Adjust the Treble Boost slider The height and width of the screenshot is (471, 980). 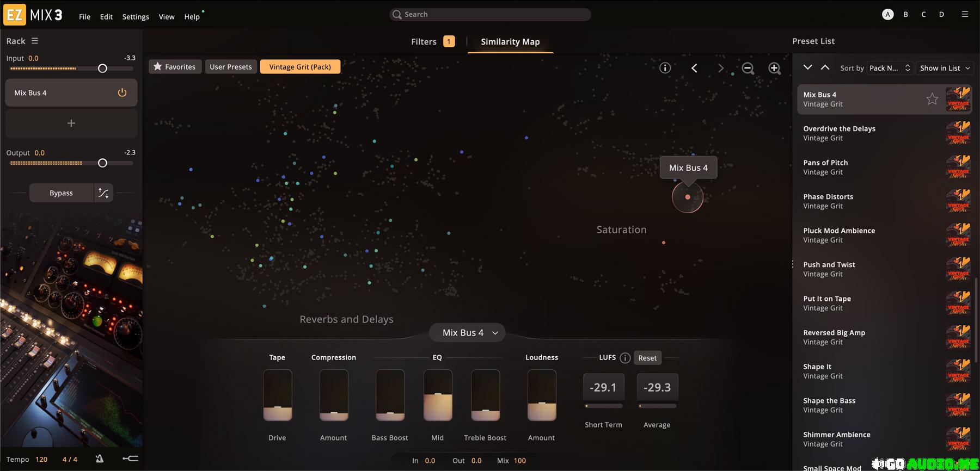[x=486, y=395]
